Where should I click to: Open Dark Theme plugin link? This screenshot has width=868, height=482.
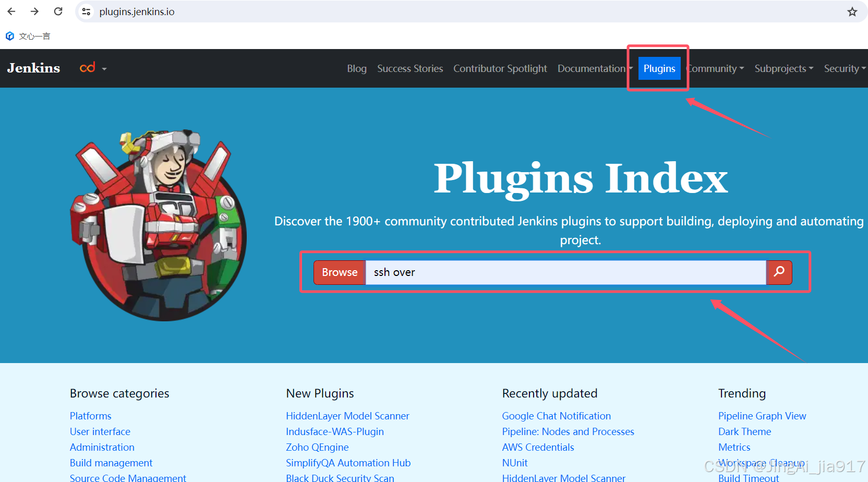[744, 431]
